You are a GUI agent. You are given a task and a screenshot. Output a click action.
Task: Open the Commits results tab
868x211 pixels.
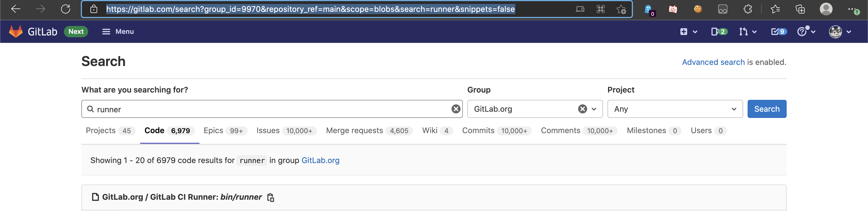pos(496,131)
